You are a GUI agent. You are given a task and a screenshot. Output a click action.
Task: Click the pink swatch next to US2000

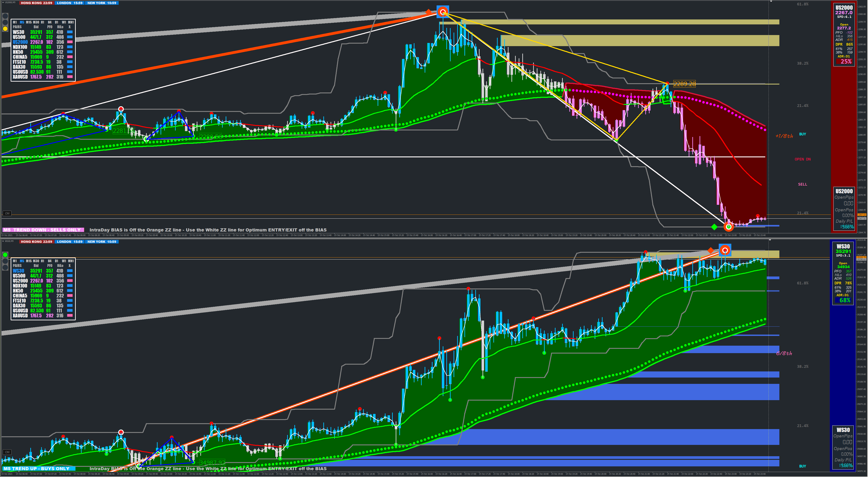(70, 42)
